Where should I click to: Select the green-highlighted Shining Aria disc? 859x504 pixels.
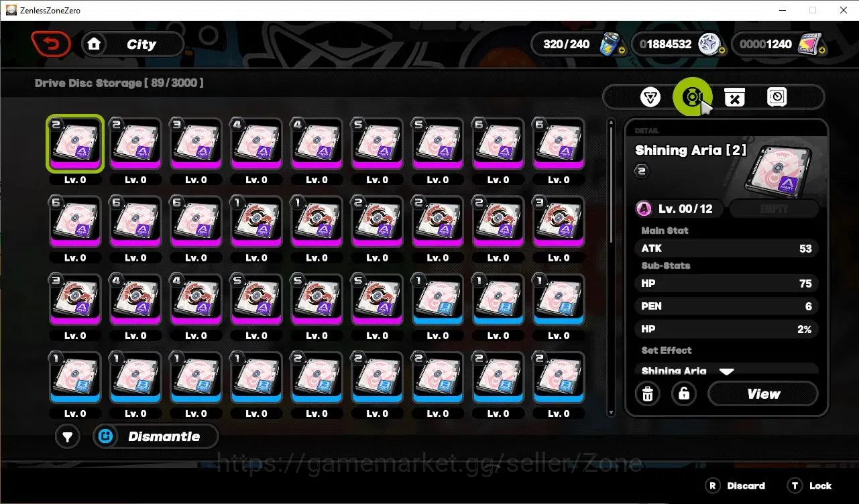pos(75,143)
